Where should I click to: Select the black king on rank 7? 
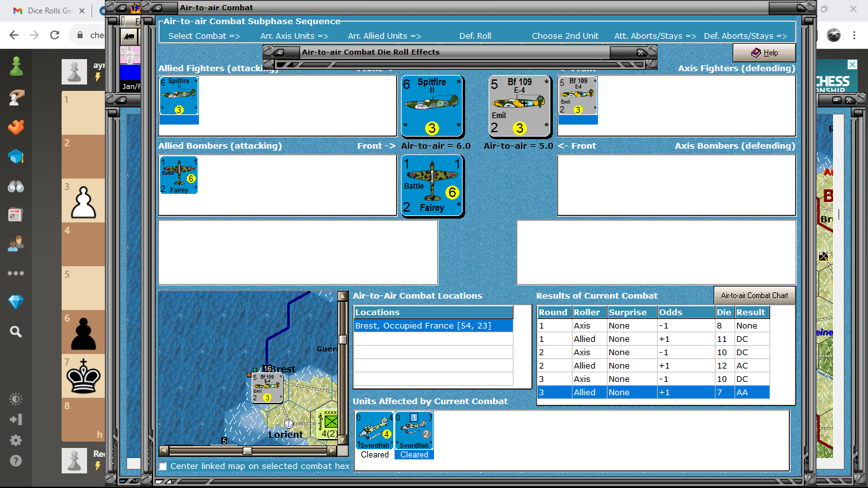pyautogui.click(x=83, y=376)
